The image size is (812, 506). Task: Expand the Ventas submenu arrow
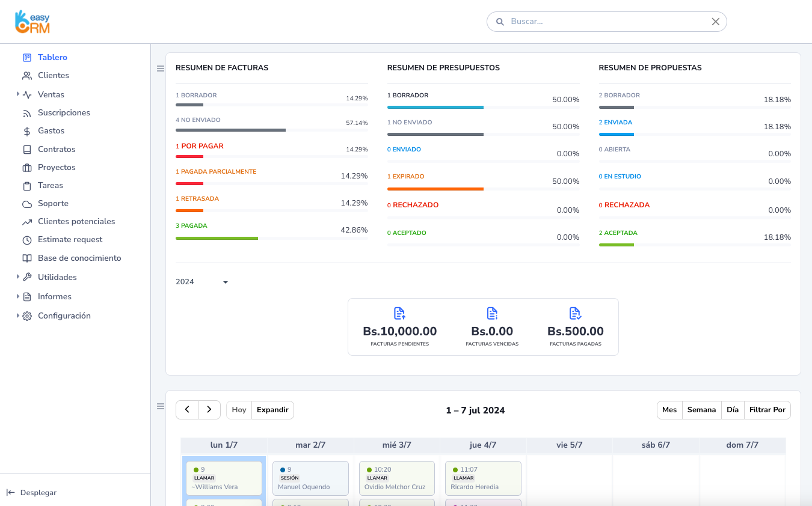tap(18, 94)
